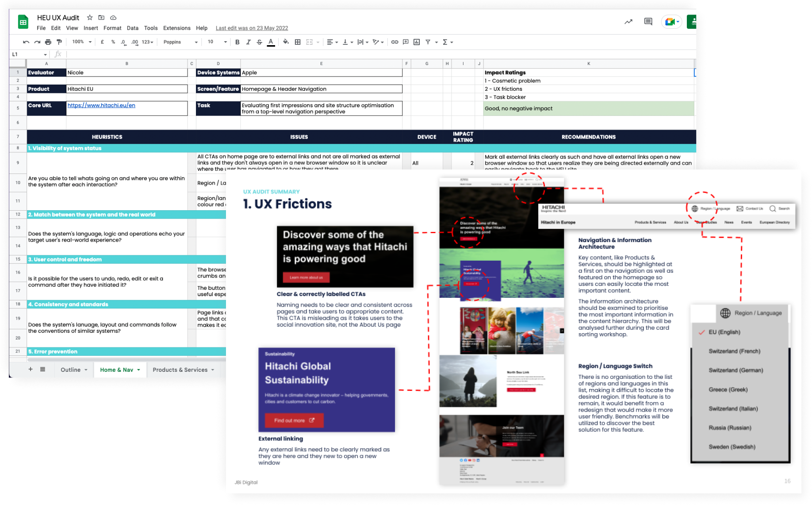This screenshot has height=505, width=812.
Task: Click the create filter funnel icon
Action: click(428, 42)
